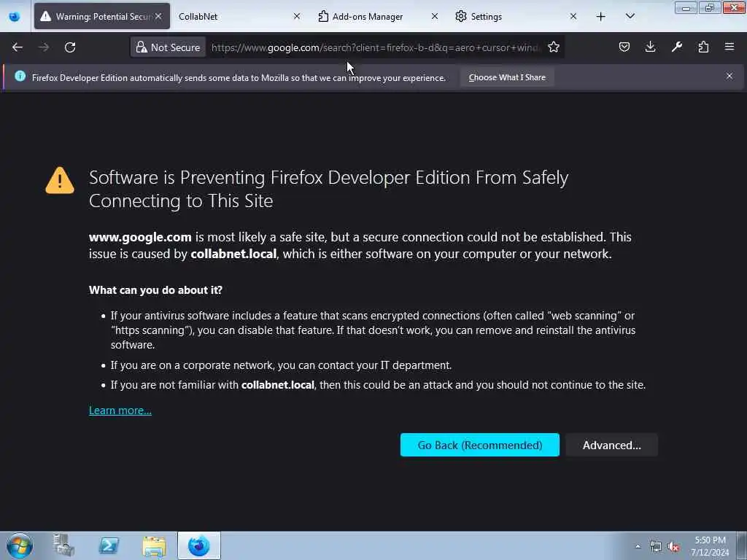The width and height of the screenshot is (747, 560).
Task: Click the URL address bar
Action: (x=375, y=47)
